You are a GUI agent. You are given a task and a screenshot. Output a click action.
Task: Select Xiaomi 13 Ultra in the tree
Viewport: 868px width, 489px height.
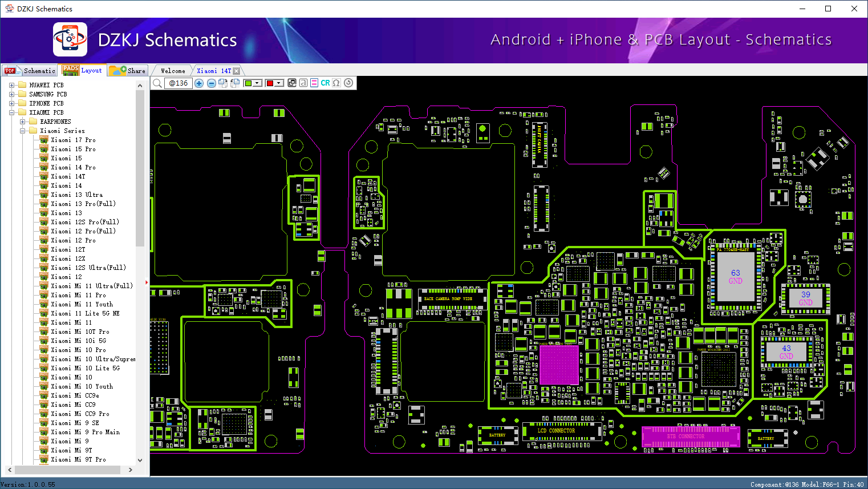[77, 195]
